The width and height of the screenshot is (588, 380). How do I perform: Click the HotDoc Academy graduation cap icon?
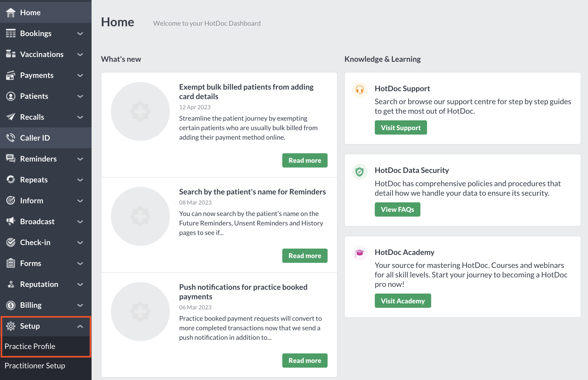(360, 253)
